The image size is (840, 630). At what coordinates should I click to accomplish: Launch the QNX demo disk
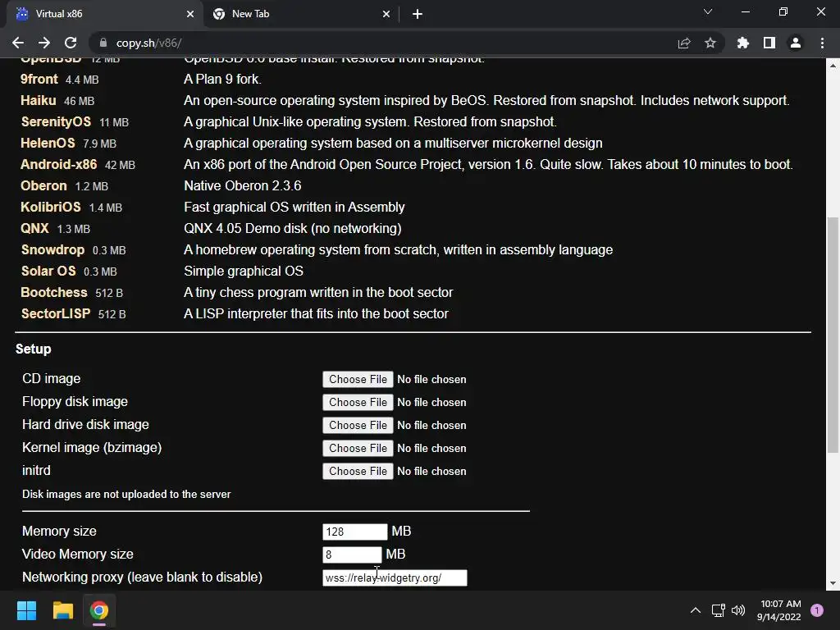[34, 229]
